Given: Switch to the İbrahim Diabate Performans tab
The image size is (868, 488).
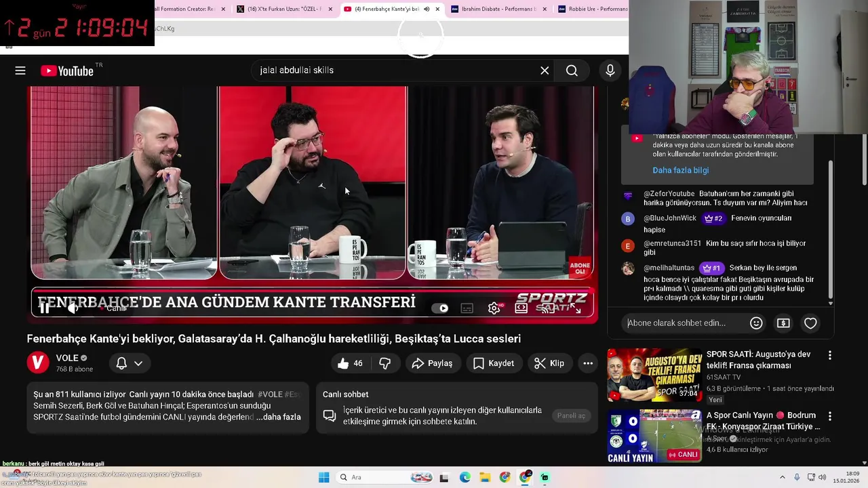Looking at the screenshot, I should pyautogui.click(x=498, y=9).
